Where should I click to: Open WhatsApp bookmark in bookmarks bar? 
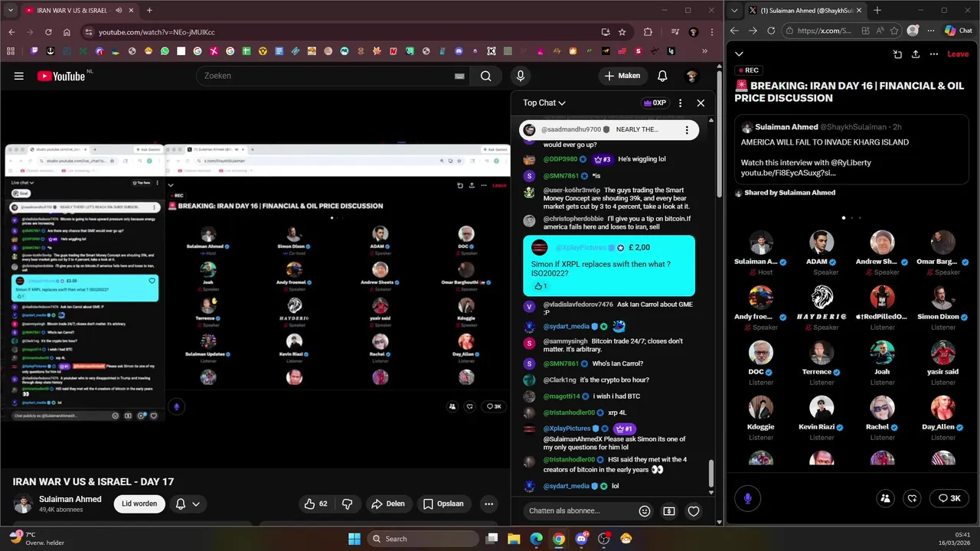(x=165, y=51)
